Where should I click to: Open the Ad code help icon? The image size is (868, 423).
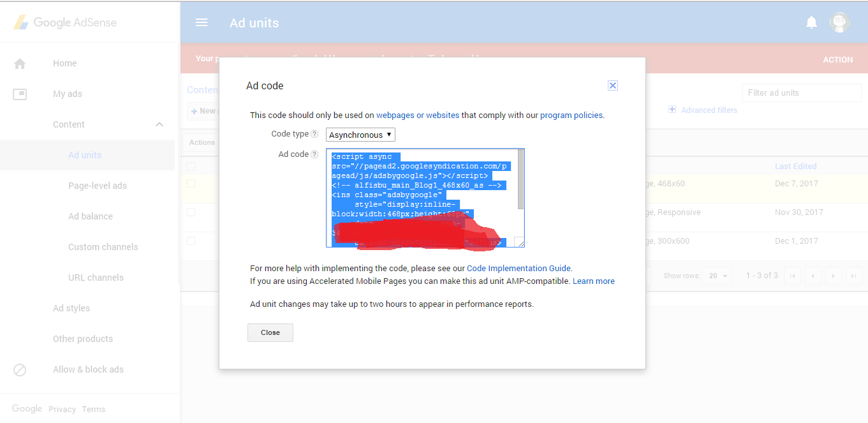tap(314, 154)
